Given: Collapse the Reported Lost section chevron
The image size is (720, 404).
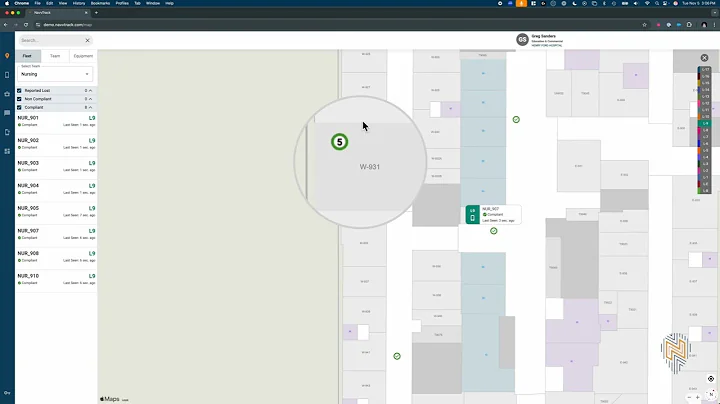Looking at the screenshot, I should pos(90,90).
